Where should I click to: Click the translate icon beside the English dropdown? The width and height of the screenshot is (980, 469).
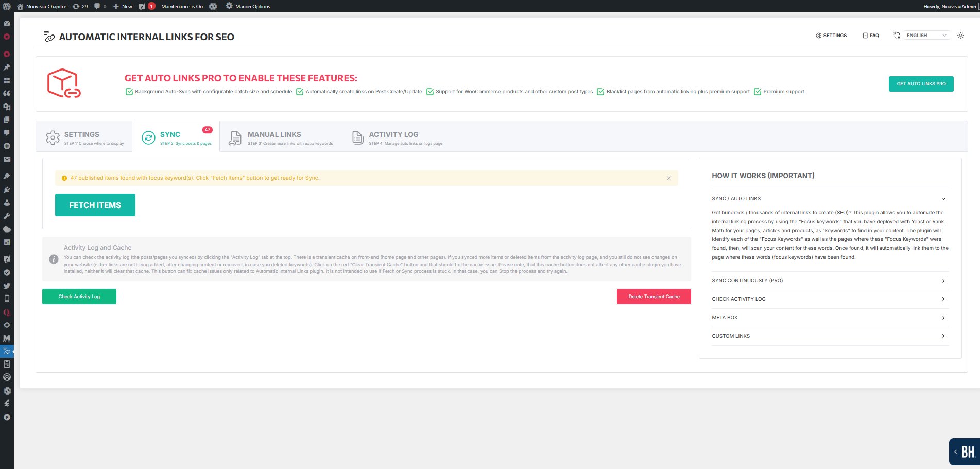(897, 36)
